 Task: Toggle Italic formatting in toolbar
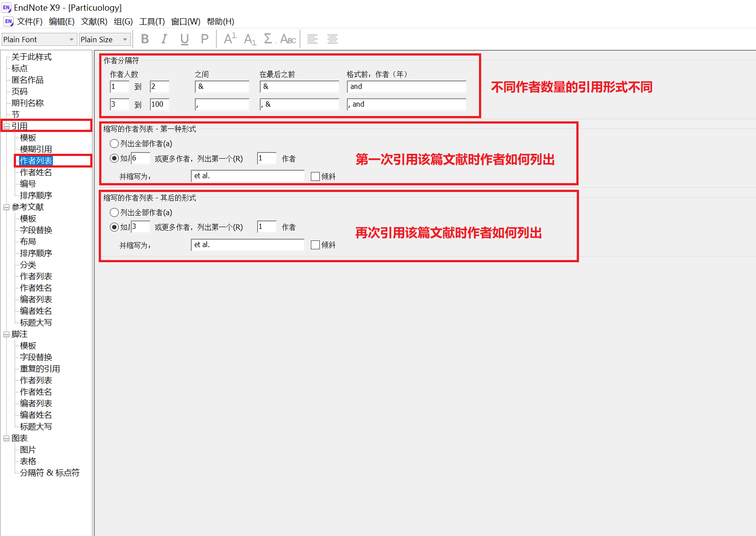coord(164,39)
